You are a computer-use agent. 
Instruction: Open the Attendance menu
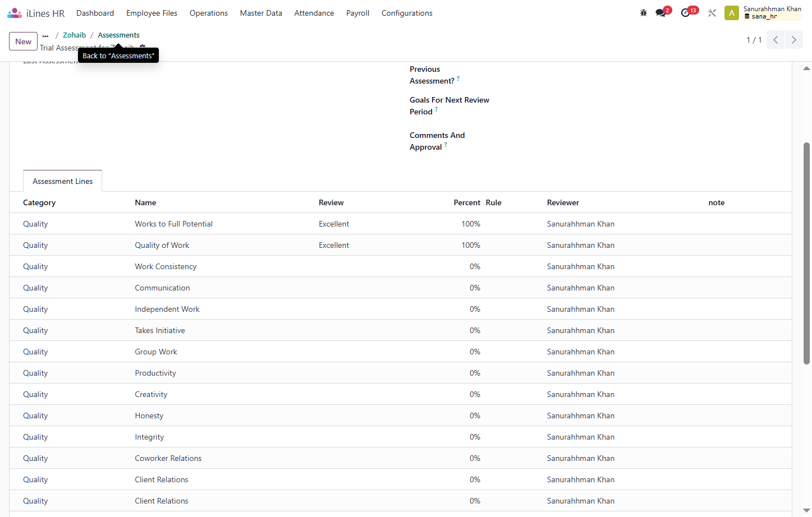click(314, 13)
